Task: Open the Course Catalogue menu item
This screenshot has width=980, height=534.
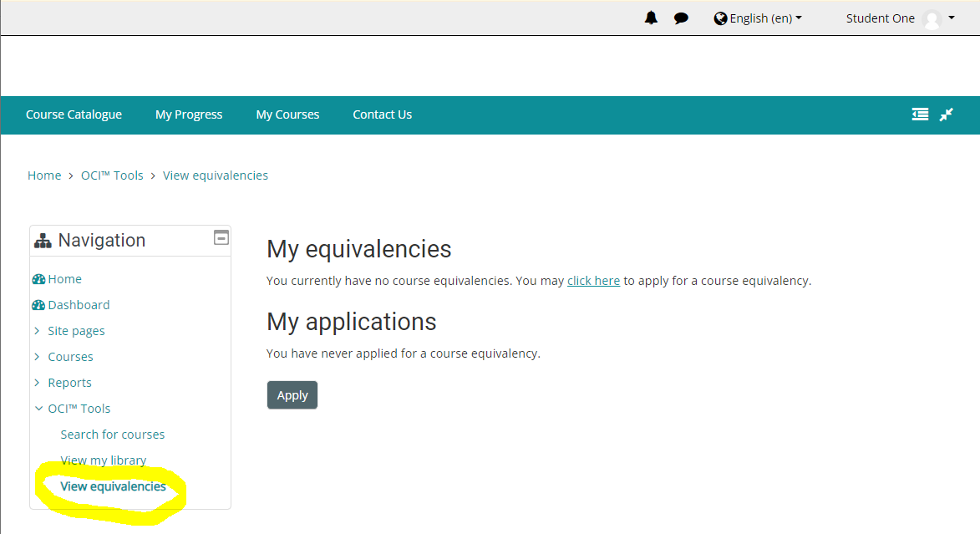Action: tap(74, 114)
